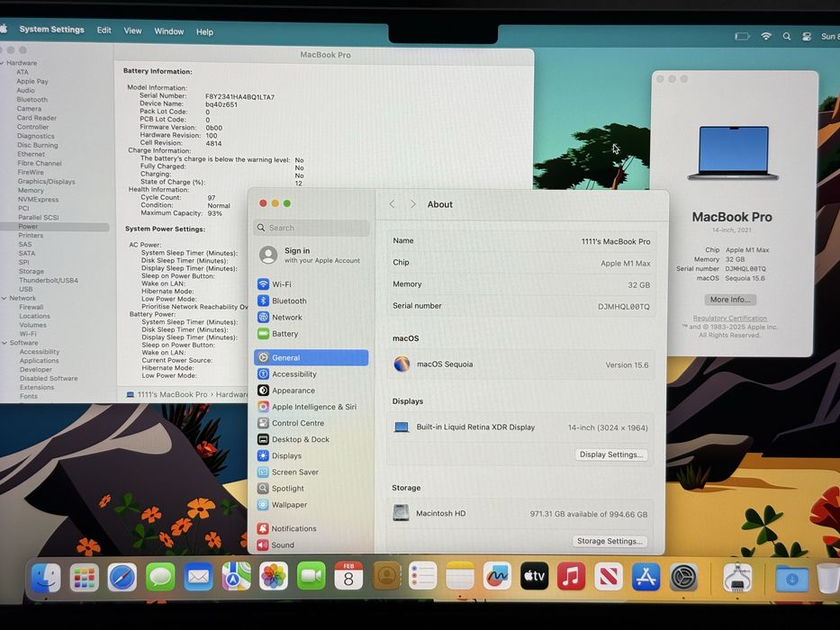Open the News app from the Dock
Screen dimensions: 840x630
coord(608,576)
